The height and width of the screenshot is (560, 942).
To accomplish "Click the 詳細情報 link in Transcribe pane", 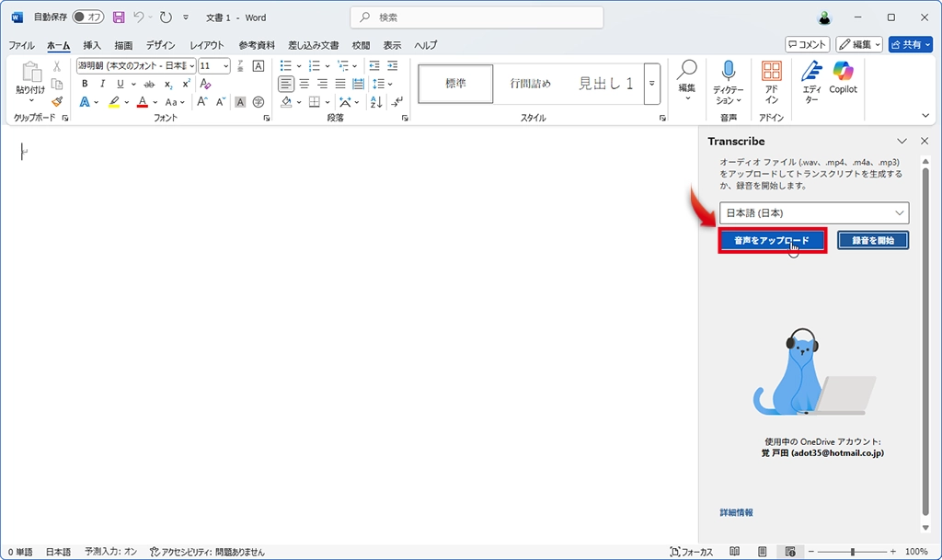I will (736, 512).
